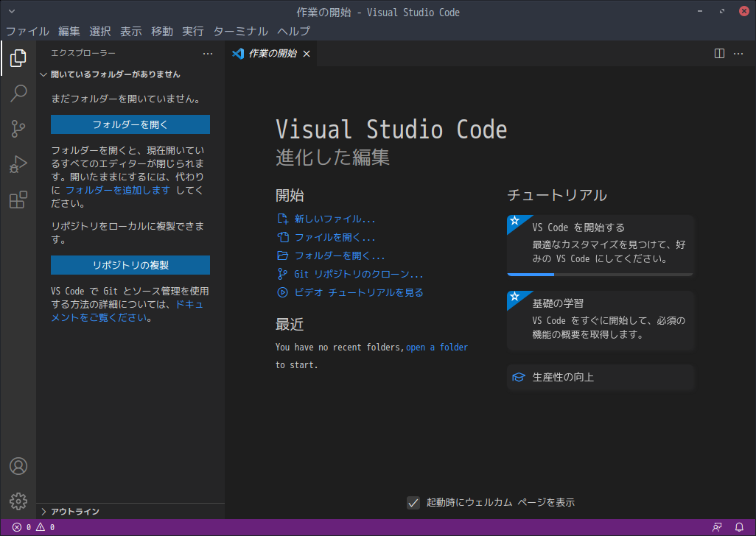Click the フォルダーを追加します link
The image size is (756, 536).
click(118, 190)
